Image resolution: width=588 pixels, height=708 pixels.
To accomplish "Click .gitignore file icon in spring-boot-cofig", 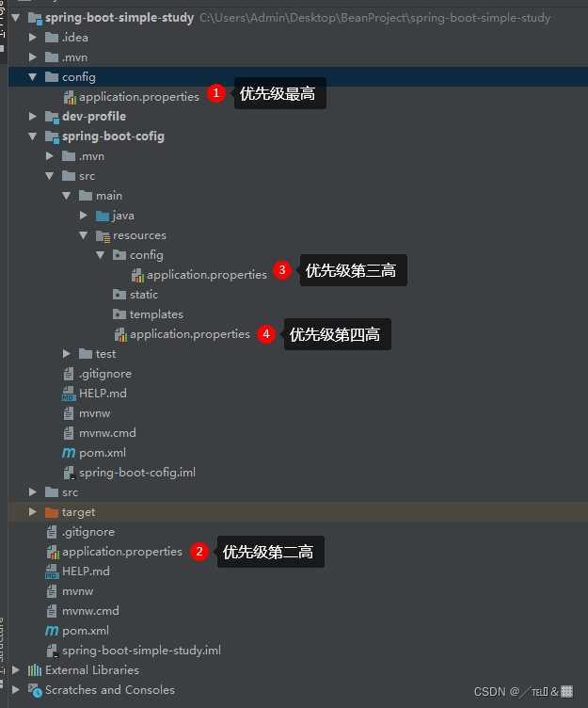I will coord(69,374).
